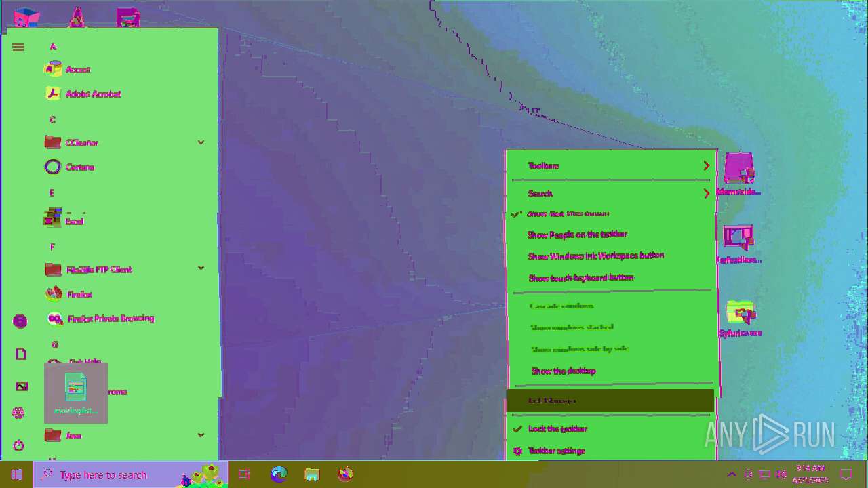The height and width of the screenshot is (488, 868).
Task: Open the Search submenu arrow
Action: [706, 194]
